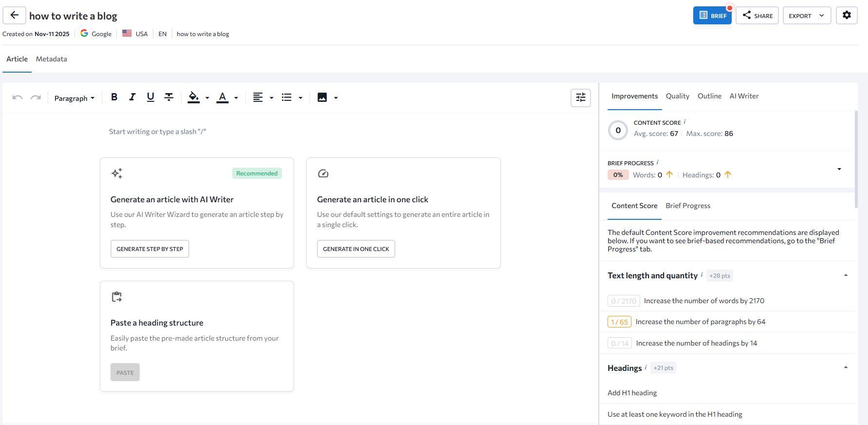This screenshot has width=868, height=425.
Task: Click the content score circle showing 0
Action: pyautogui.click(x=618, y=130)
